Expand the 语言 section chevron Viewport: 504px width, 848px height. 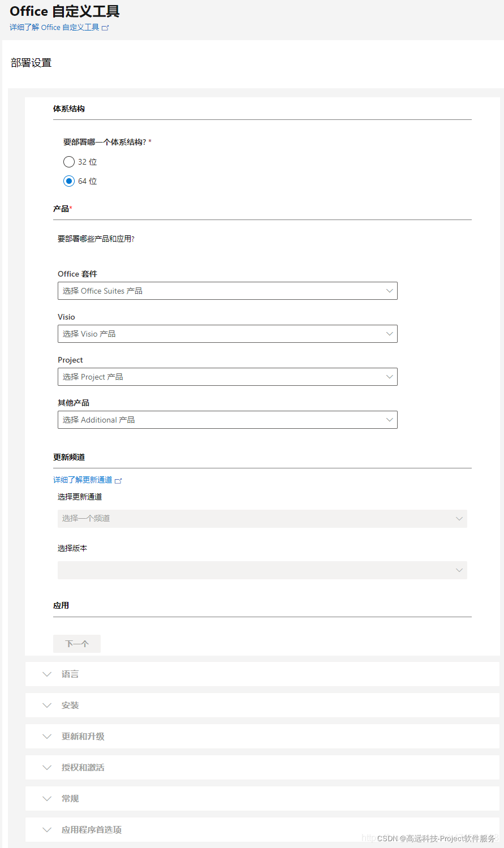coord(47,674)
